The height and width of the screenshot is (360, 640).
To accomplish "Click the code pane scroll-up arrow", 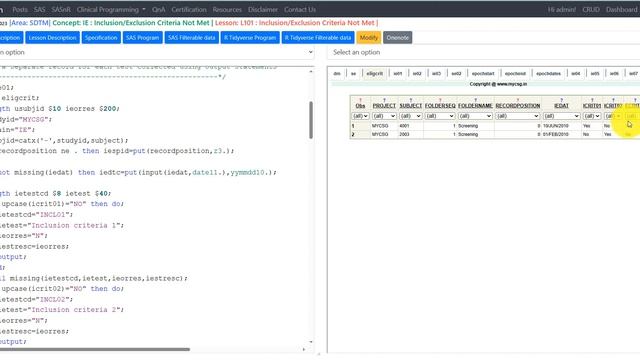I will click(311, 71).
